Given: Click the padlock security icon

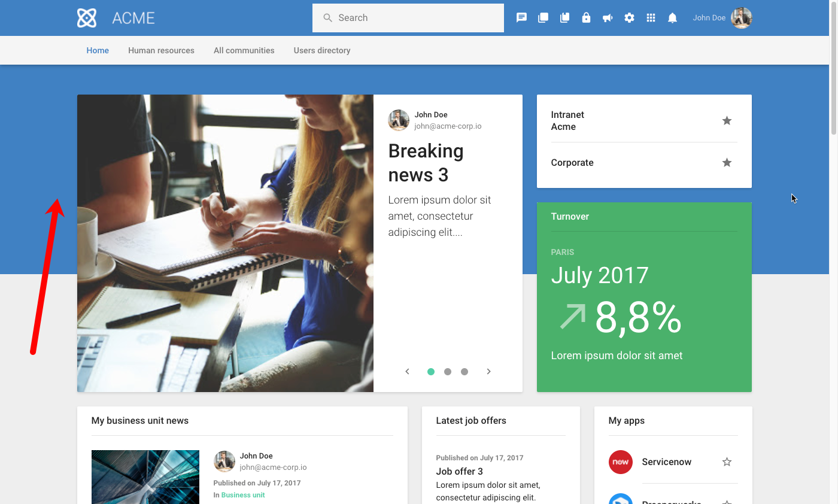Looking at the screenshot, I should pyautogui.click(x=586, y=17).
